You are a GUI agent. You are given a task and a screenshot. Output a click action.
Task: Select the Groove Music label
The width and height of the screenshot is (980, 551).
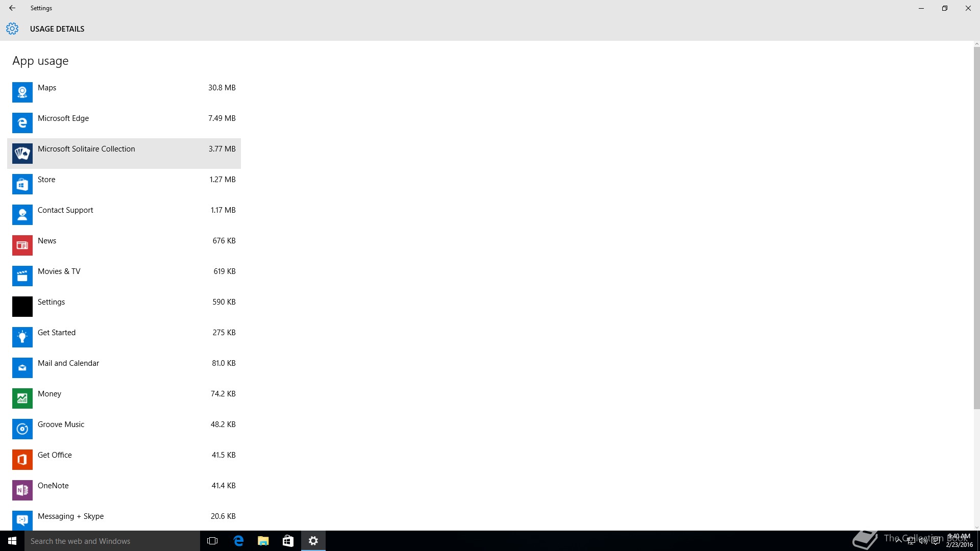point(61,424)
